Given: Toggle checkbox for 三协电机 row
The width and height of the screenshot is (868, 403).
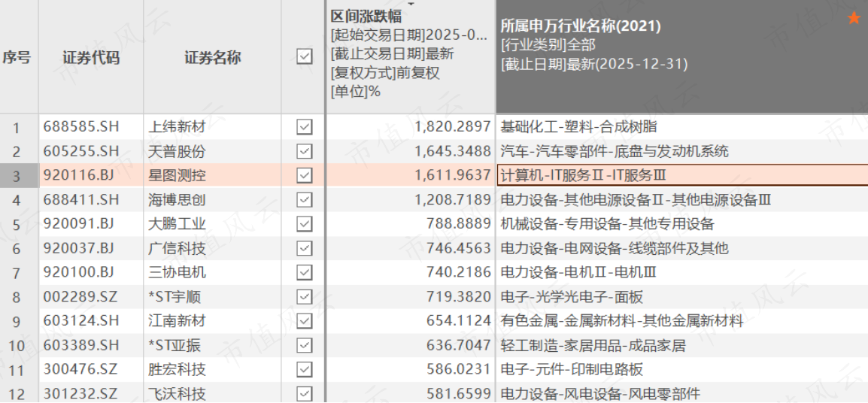Looking at the screenshot, I should pyautogui.click(x=305, y=272).
